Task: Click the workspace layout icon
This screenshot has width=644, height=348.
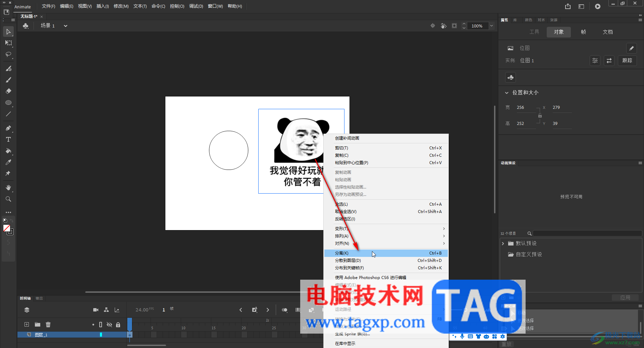Action: [x=581, y=6]
